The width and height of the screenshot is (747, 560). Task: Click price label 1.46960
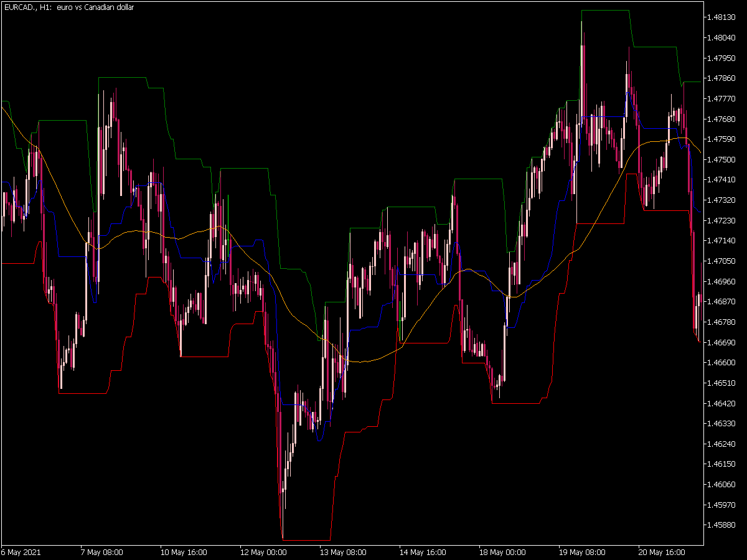(723, 281)
